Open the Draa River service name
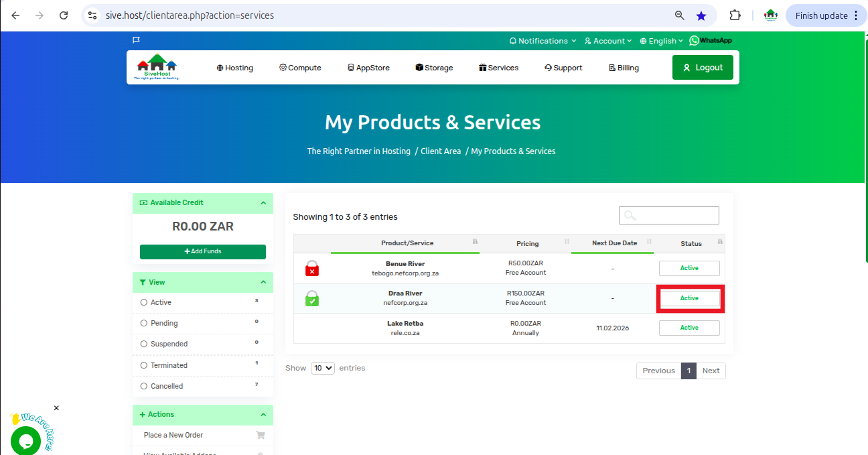The width and height of the screenshot is (868, 455). coord(405,294)
